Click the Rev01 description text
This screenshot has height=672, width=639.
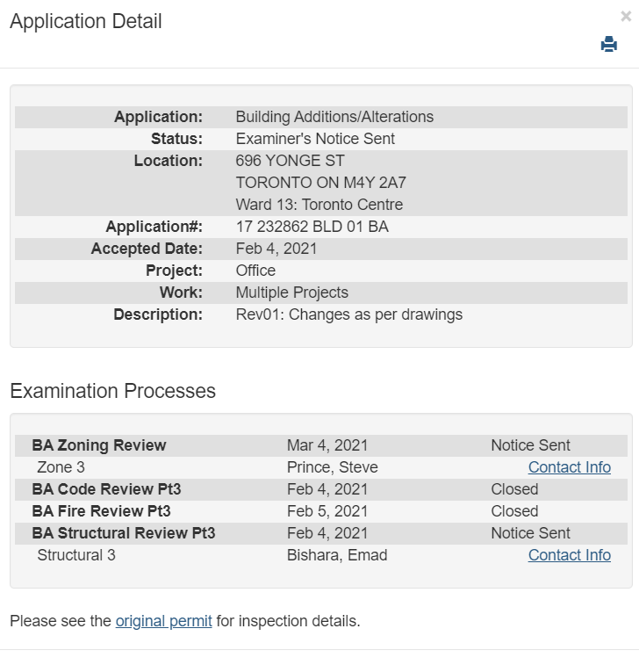[x=348, y=314]
